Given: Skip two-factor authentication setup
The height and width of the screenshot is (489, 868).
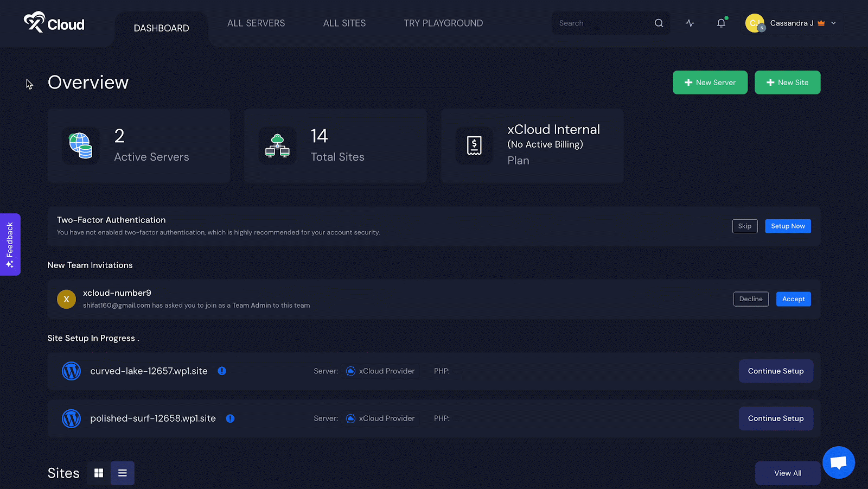Looking at the screenshot, I should point(744,226).
